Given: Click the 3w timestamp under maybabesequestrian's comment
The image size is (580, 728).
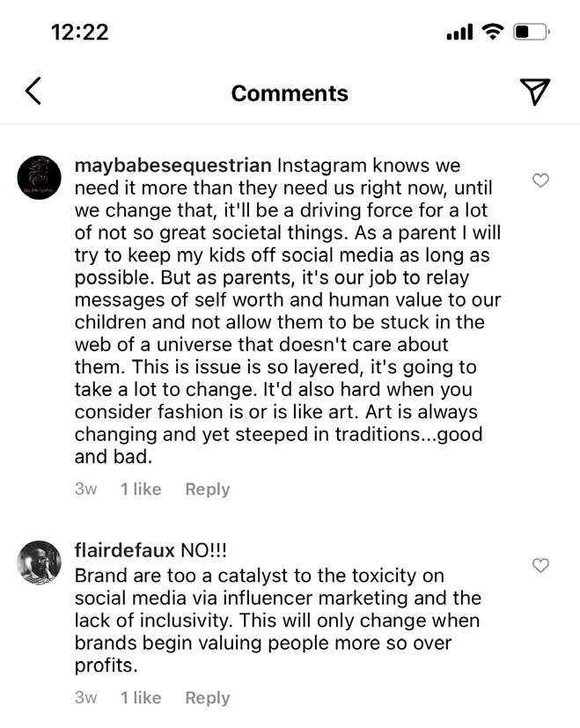Looking at the screenshot, I should coord(85,489).
